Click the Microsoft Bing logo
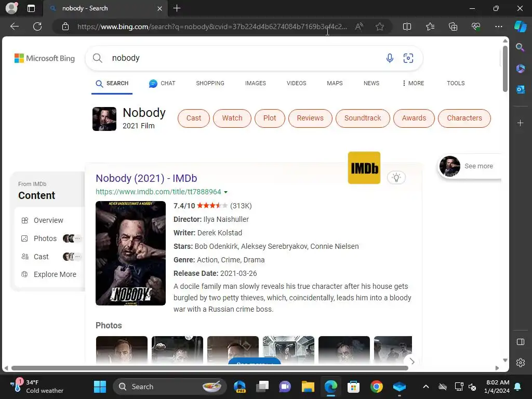This screenshot has width=532, height=399. point(45,58)
